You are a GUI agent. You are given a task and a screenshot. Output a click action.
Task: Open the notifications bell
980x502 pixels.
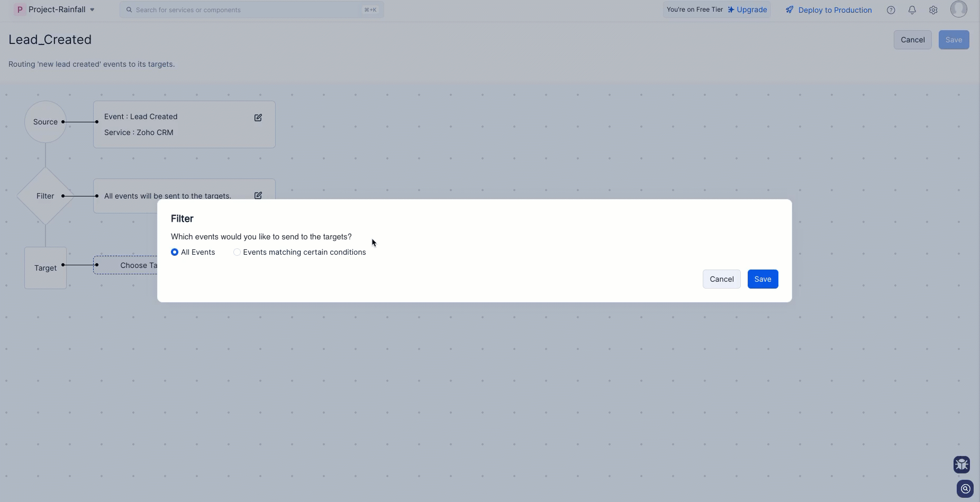pyautogui.click(x=912, y=10)
